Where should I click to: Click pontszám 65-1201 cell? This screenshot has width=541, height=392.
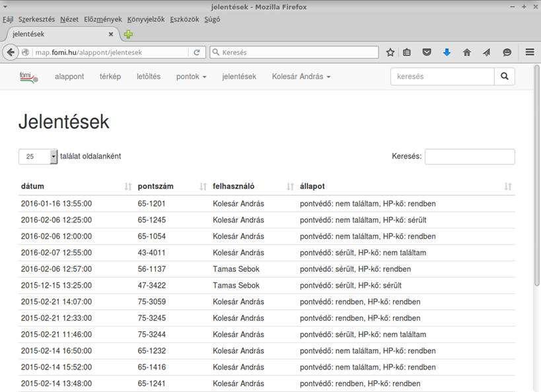pos(151,204)
